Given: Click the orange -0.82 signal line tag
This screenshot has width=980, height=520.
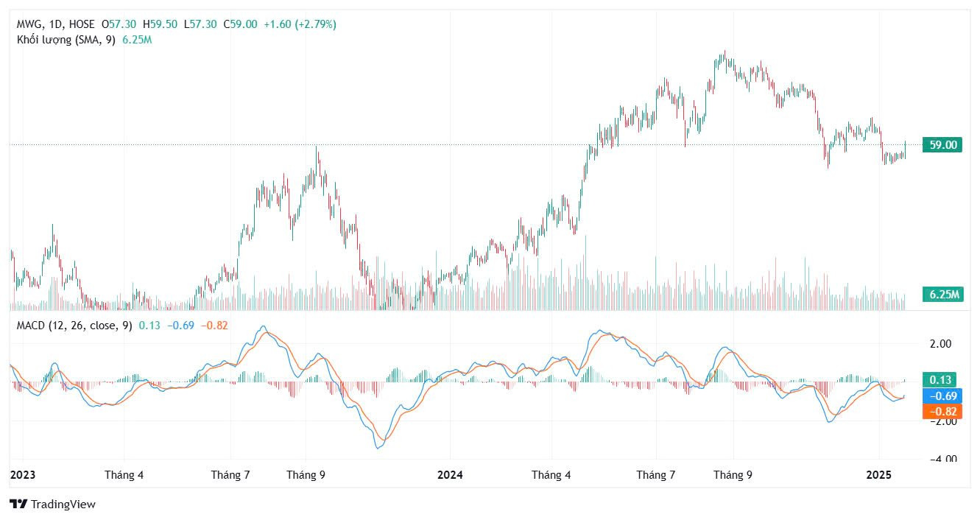Looking at the screenshot, I should click(942, 412).
